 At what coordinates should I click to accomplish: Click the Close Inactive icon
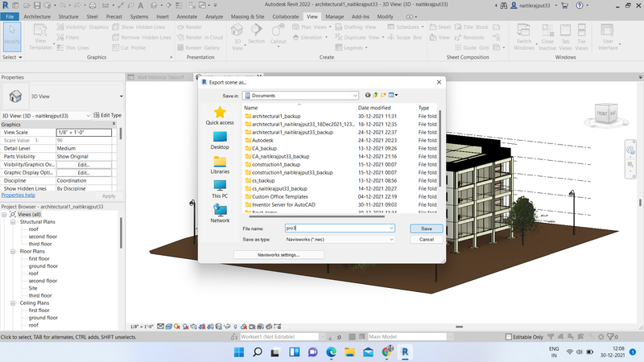click(547, 36)
